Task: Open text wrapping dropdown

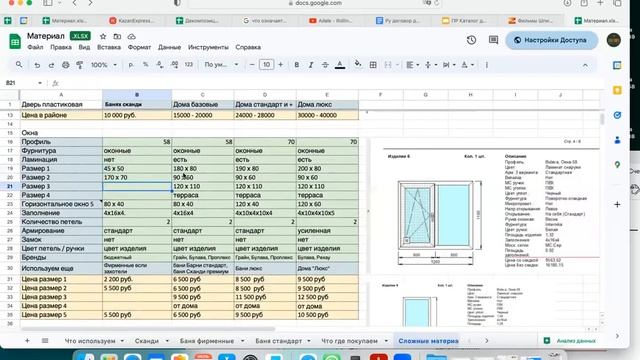Action: click(x=449, y=65)
